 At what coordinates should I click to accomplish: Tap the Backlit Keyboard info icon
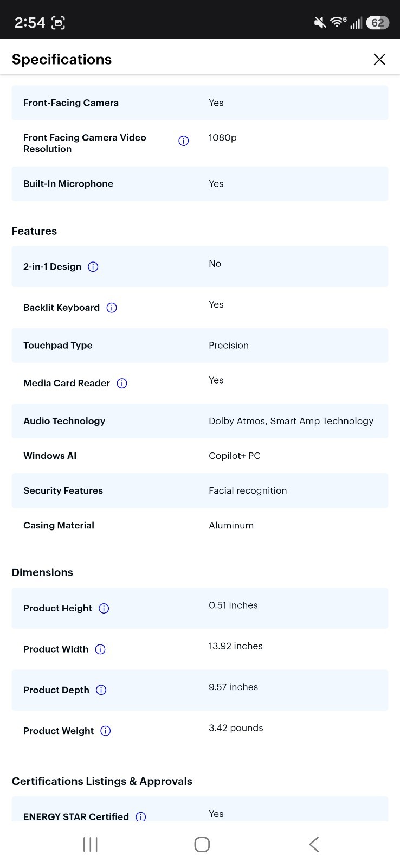[112, 308]
